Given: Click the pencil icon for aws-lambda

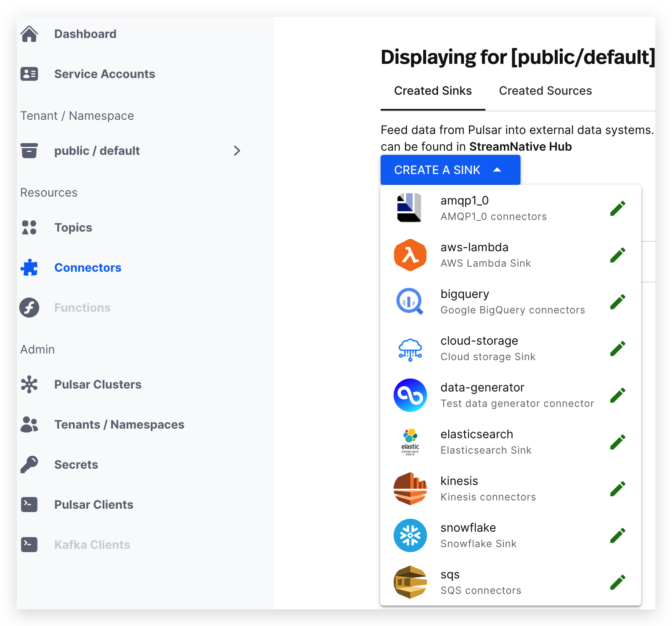Looking at the screenshot, I should [x=618, y=255].
